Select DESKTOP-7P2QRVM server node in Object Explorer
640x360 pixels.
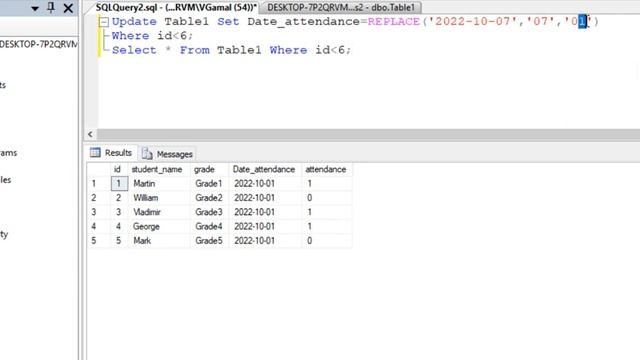[x=39, y=44]
